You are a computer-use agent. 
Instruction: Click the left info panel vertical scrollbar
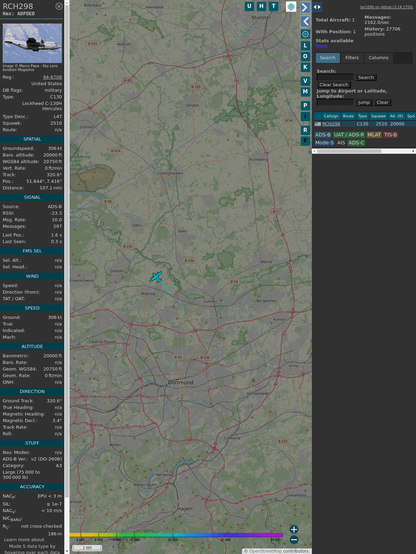click(x=67, y=276)
